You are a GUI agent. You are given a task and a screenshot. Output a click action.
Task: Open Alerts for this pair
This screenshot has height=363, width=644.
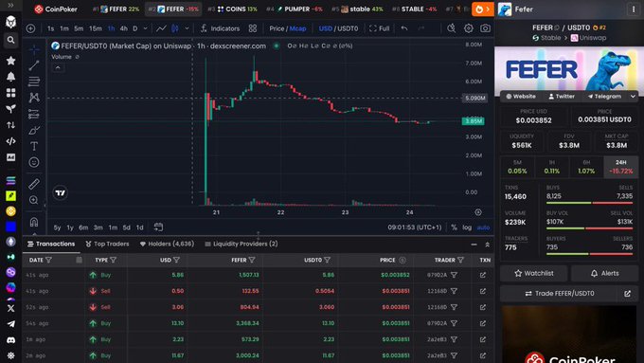point(604,273)
